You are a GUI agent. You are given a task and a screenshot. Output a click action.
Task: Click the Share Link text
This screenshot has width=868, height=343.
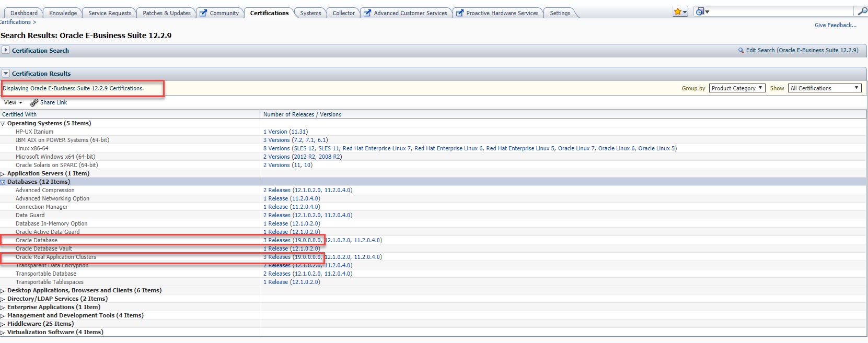click(53, 103)
